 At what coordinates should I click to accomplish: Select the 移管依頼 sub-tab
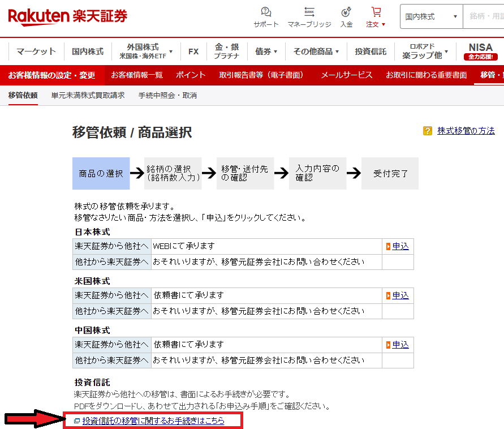[23, 96]
